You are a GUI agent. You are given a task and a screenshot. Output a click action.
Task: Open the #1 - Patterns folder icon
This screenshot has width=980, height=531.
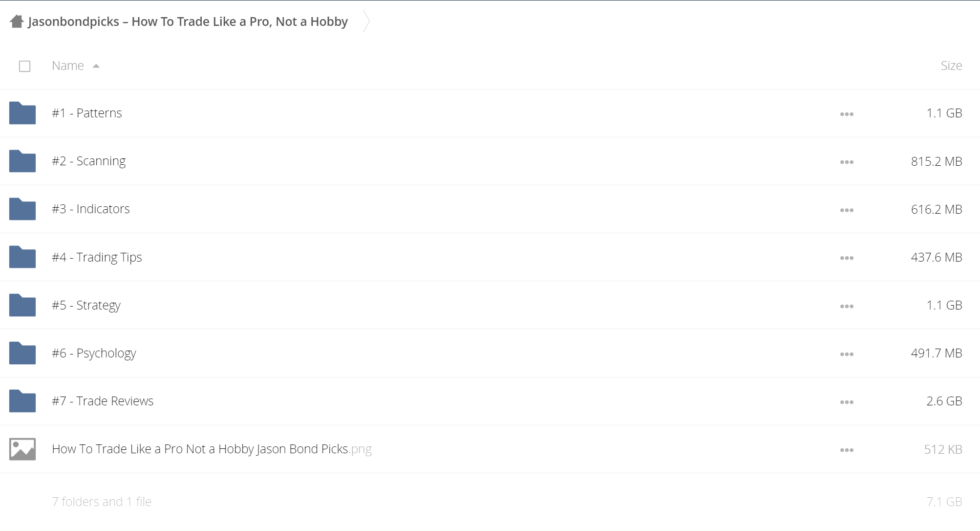pos(22,113)
